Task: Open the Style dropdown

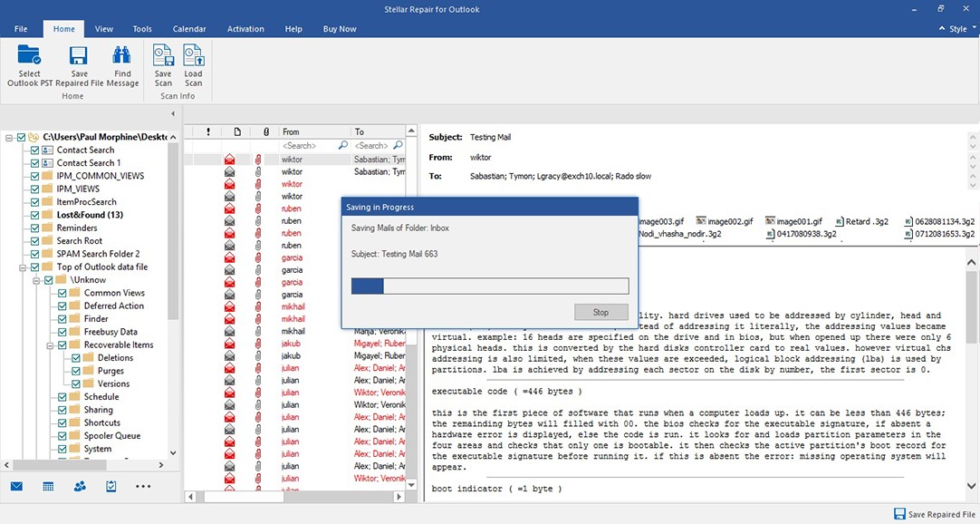Action: tap(957, 28)
